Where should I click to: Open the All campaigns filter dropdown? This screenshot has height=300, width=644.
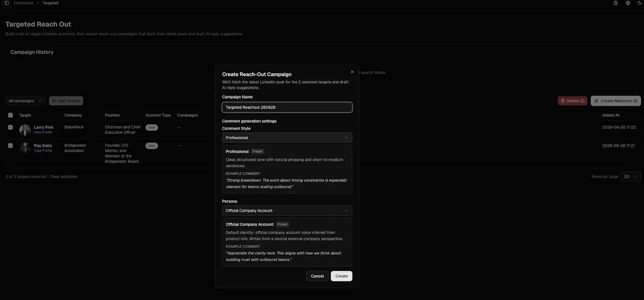click(25, 101)
